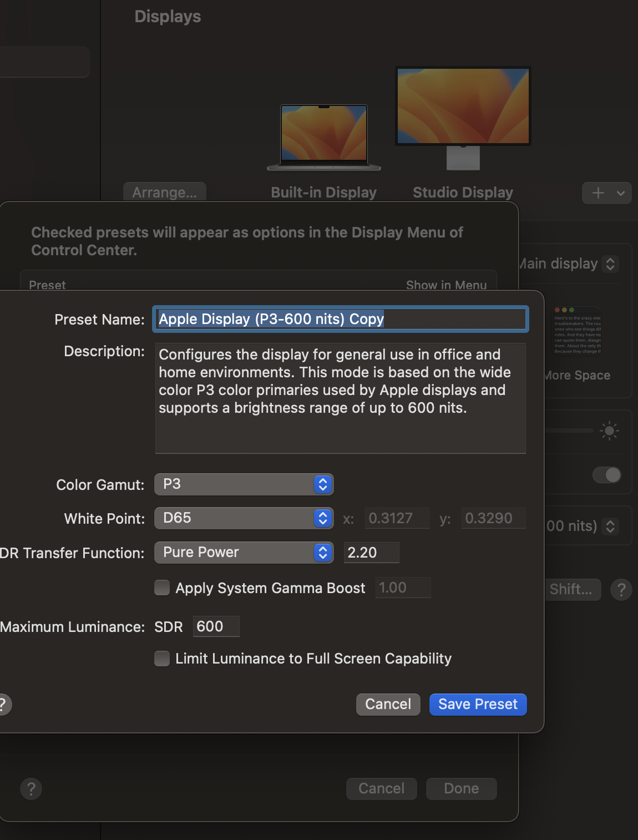The image size is (638, 840).
Task: Click the Preset column header
Action: pos(47,285)
